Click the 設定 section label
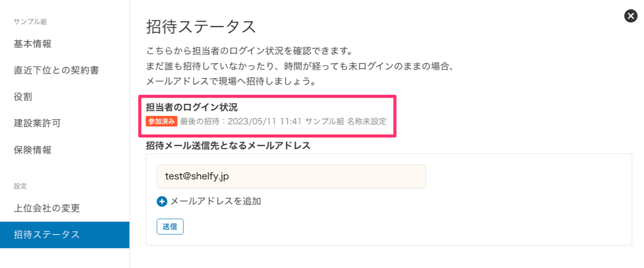Viewport: 644px width, 268px height. click(x=21, y=186)
